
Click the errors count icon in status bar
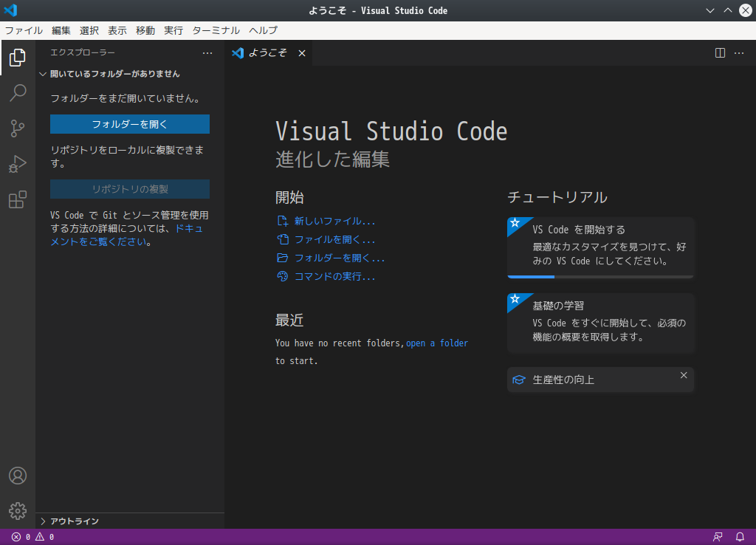click(x=16, y=537)
